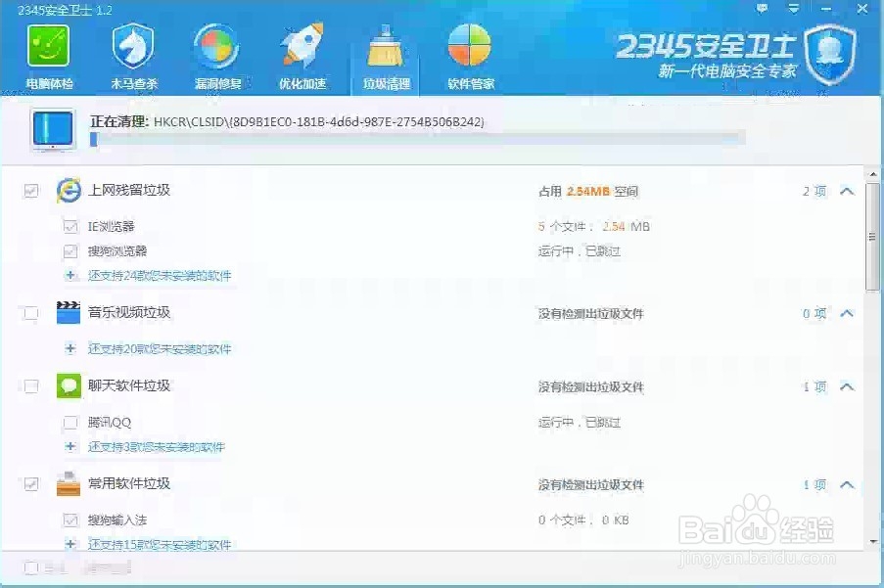Click the cleaning progress bar
This screenshot has height=588, width=884.
pos(418,139)
